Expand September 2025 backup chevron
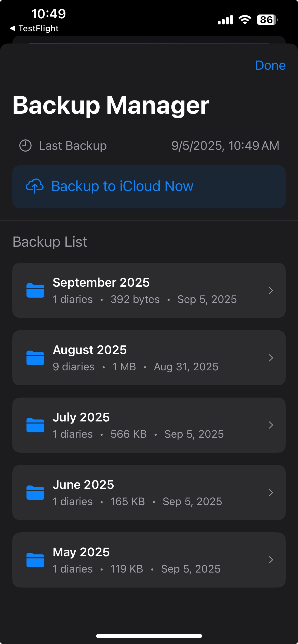This screenshot has height=644, width=298. (x=271, y=290)
